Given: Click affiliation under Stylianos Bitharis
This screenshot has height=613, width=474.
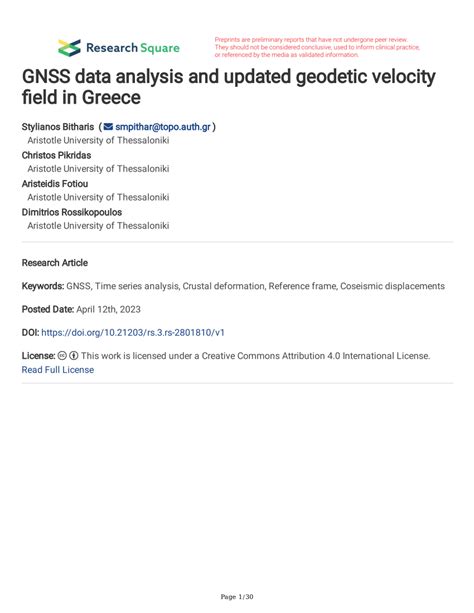Looking at the screenshot, I should 98,140.
